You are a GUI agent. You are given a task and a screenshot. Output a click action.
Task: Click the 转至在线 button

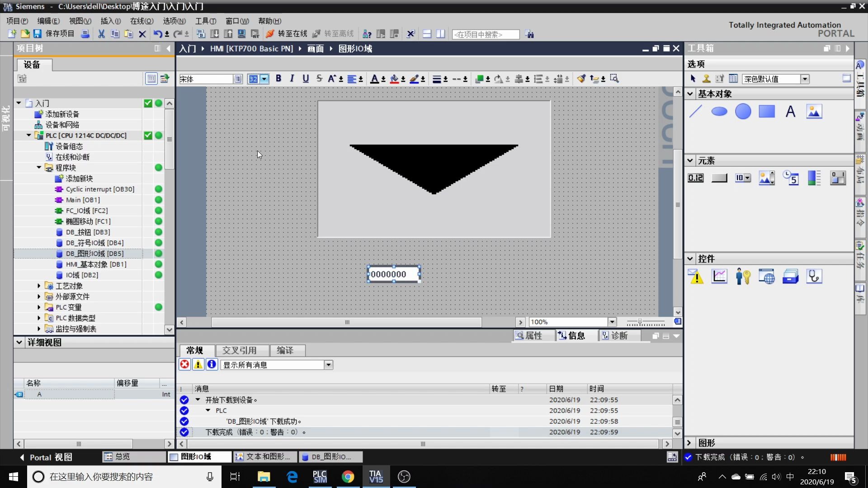coord(287,34)
